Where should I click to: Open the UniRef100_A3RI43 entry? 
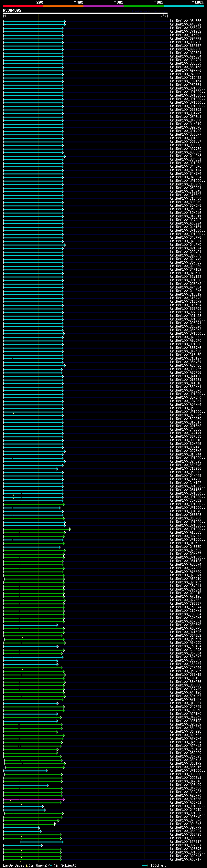(x=186, y=447)
